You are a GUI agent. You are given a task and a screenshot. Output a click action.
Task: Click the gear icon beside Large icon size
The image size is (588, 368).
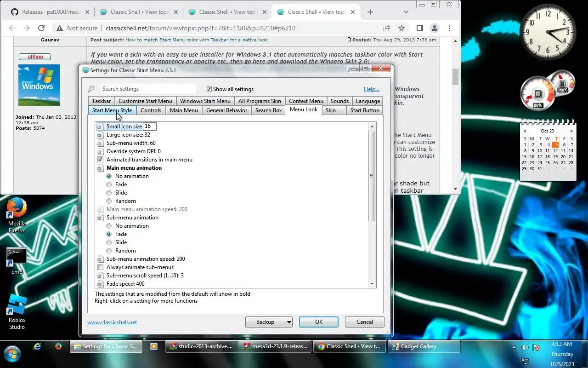(x=100, y=135)
